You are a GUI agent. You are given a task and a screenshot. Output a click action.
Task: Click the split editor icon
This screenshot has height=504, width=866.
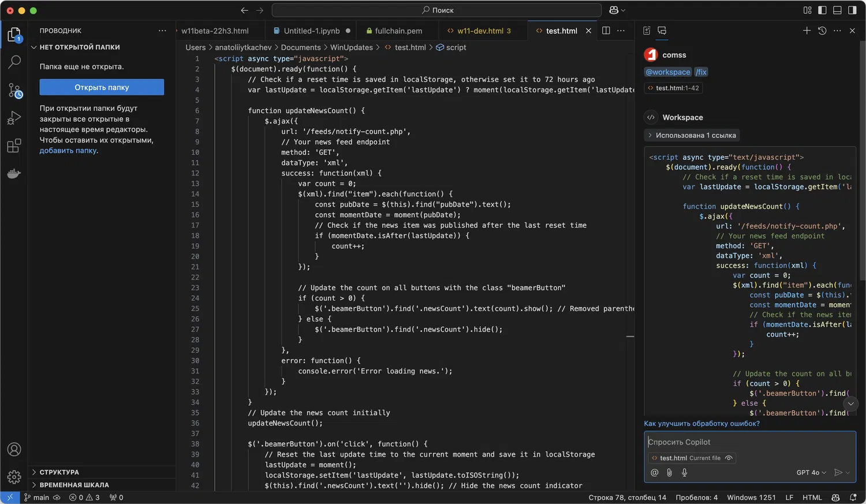tap(606, 31)
